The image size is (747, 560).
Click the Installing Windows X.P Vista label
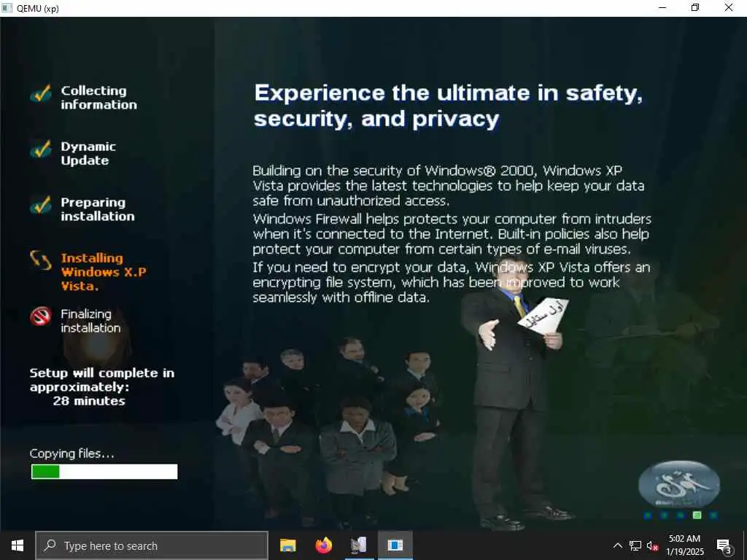[x=104, y=272]
